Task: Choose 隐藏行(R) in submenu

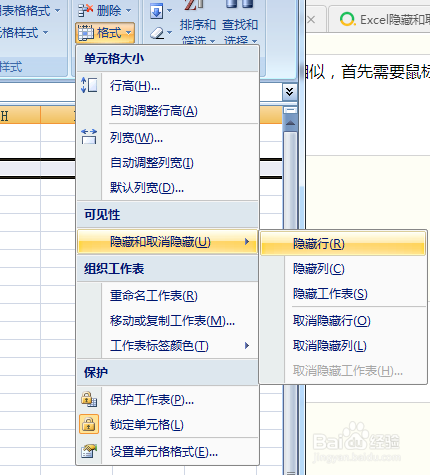Action: [x=343, y=244]
